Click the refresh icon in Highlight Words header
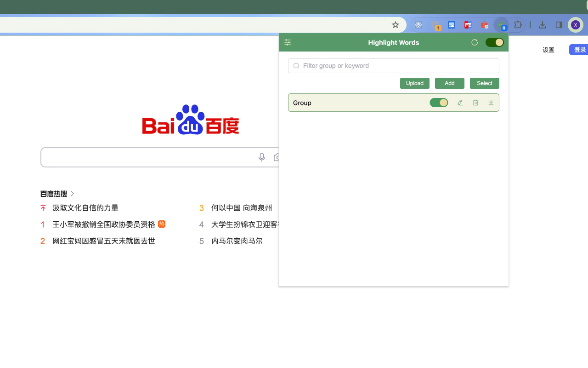This screenshot has height=368, width=588. [x=475, y=42]
